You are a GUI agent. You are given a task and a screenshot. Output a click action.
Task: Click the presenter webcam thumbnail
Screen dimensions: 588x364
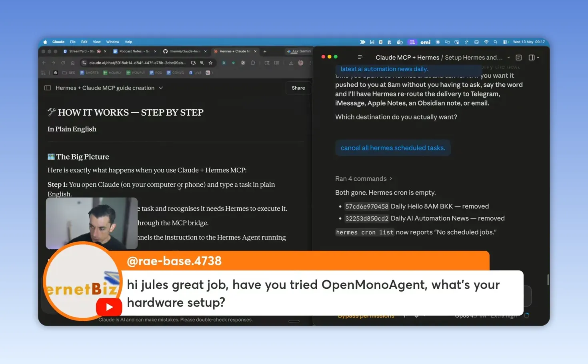92,223
